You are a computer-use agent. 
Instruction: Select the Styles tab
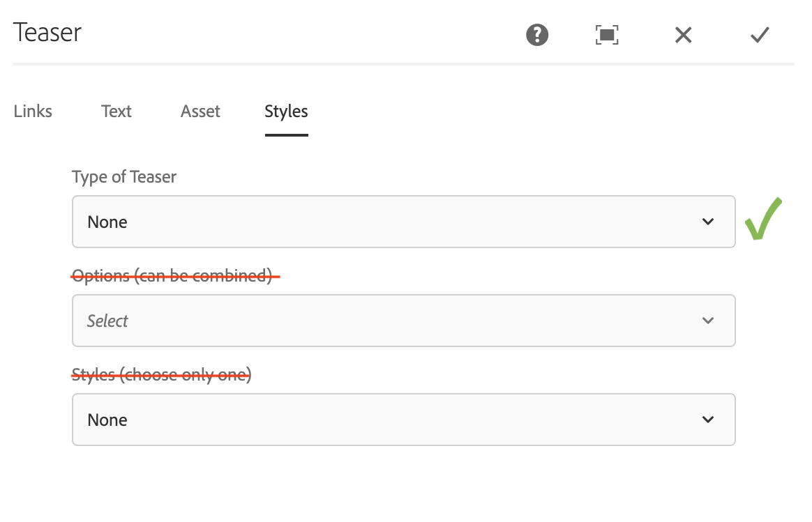point(286,112)
